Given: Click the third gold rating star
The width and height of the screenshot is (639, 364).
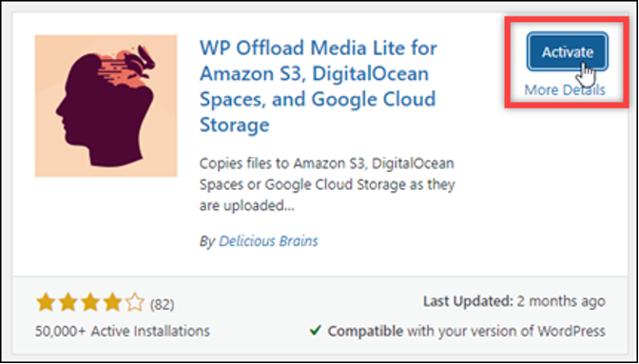Looking at the screenshot, I should (x=90, y=303).
